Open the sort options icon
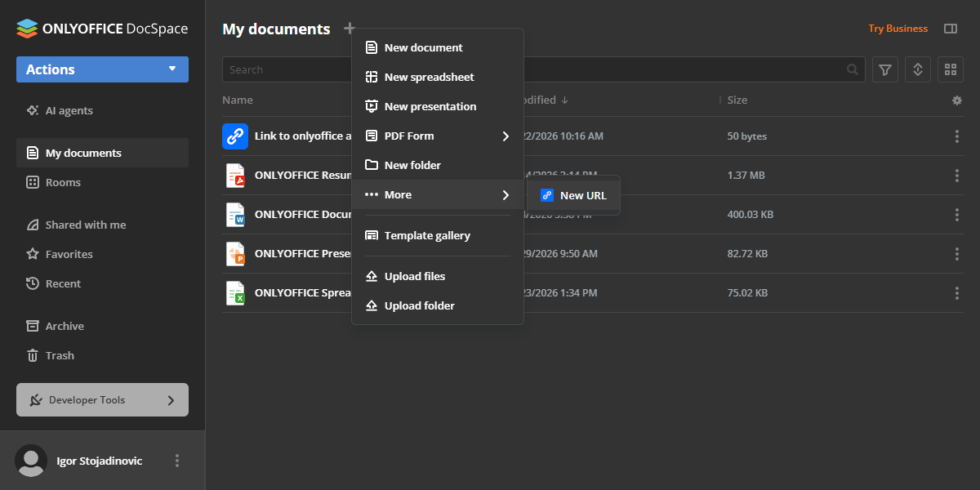 tap(917, 69)
